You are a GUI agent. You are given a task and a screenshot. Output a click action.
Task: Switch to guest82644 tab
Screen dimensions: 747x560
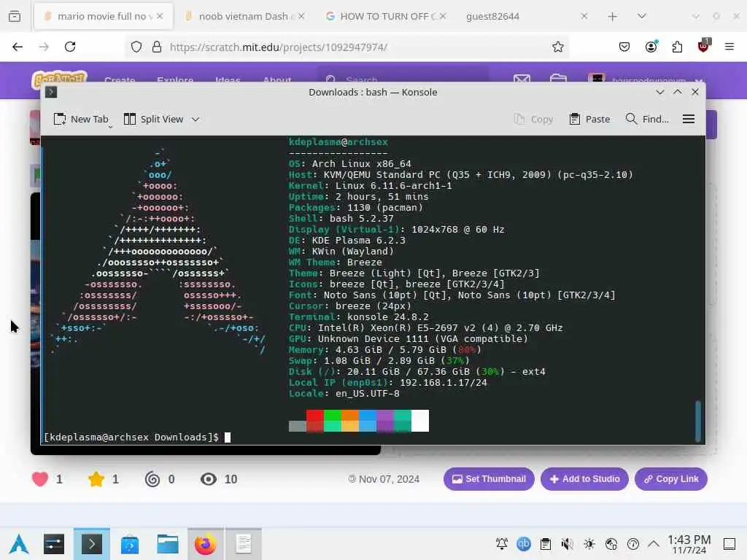point(526,16)
